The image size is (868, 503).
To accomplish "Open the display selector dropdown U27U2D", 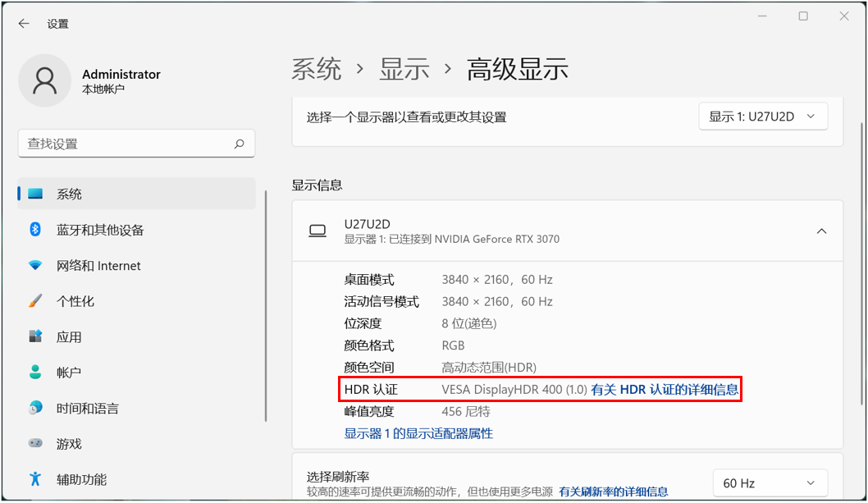I will pos(762,117).
